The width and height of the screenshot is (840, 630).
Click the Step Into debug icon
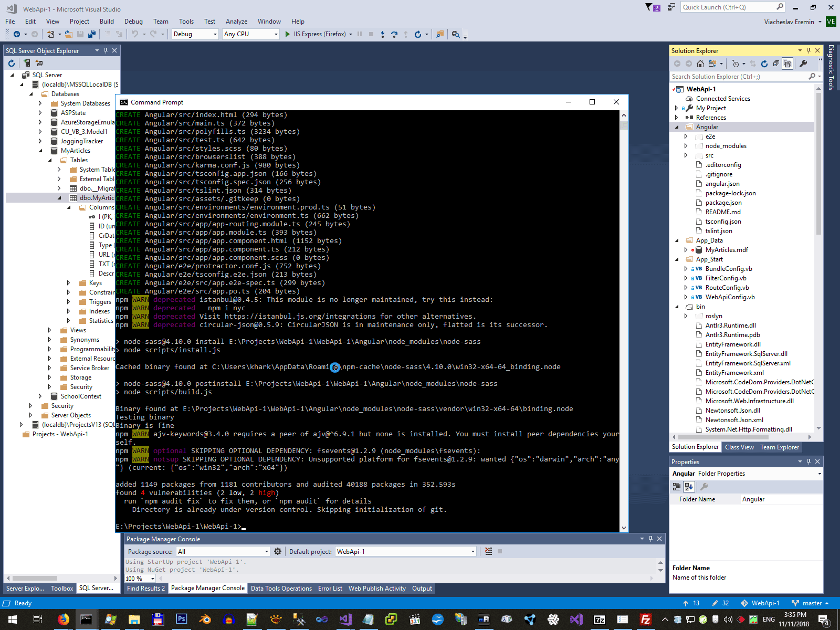click(x=383, y=34)
